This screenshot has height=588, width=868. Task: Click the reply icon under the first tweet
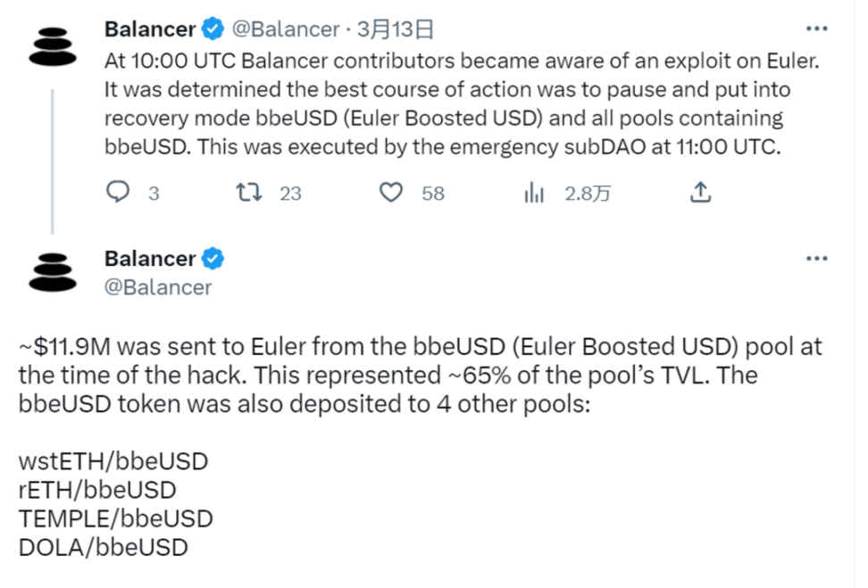[118, 192]
